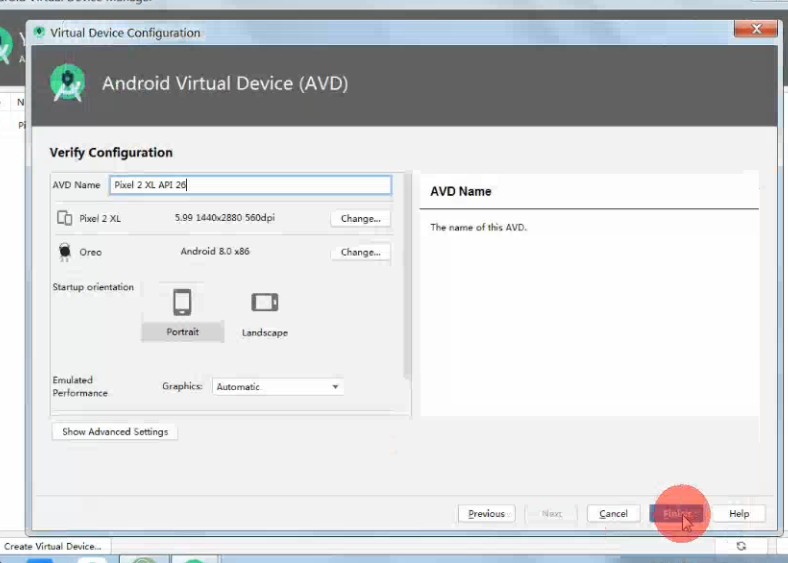Select Landscape startup orientation
The image size is (788, 563).
tap(265, 314)
